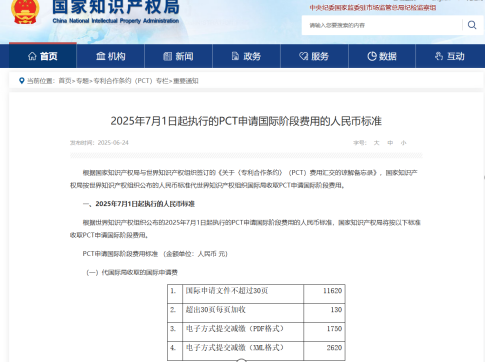Click the national emblem logo
The height and width of the screenshot is (362, 485).
pyautogui.click(x=25, y=11)
